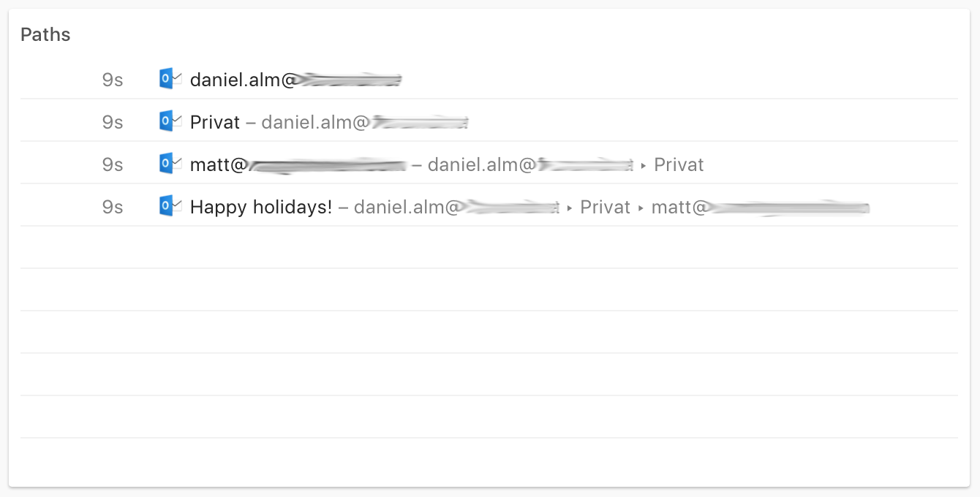Viewport: 980px width, 497px height.
Task: Click the 9s duration in the Privat row
Action: tap(113, 122)
